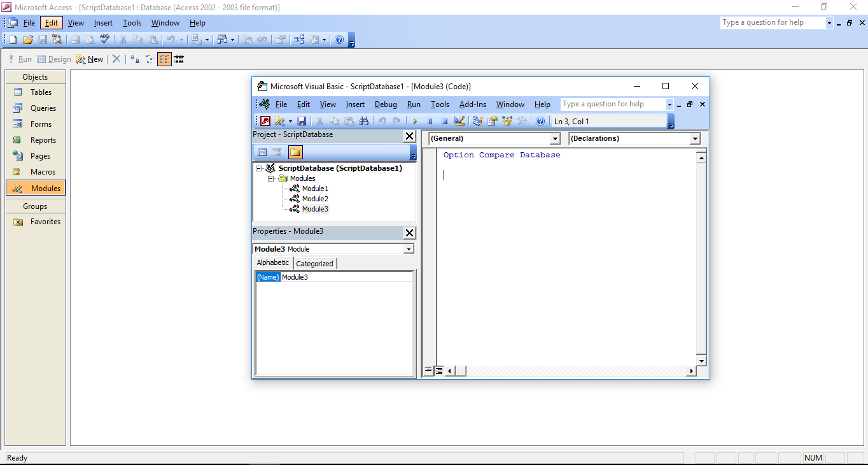868x465 pixels.
Task: Switch to Small Icons view
Action: tap(150, 59)
